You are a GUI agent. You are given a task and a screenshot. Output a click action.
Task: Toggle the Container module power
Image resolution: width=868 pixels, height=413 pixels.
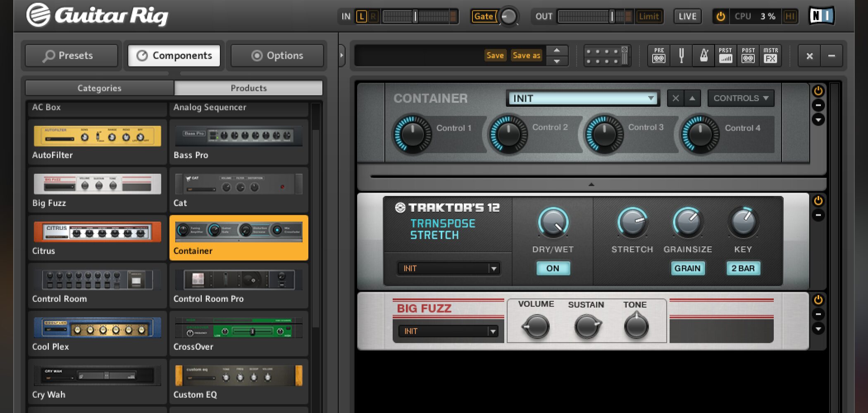[x=818, y=91]
